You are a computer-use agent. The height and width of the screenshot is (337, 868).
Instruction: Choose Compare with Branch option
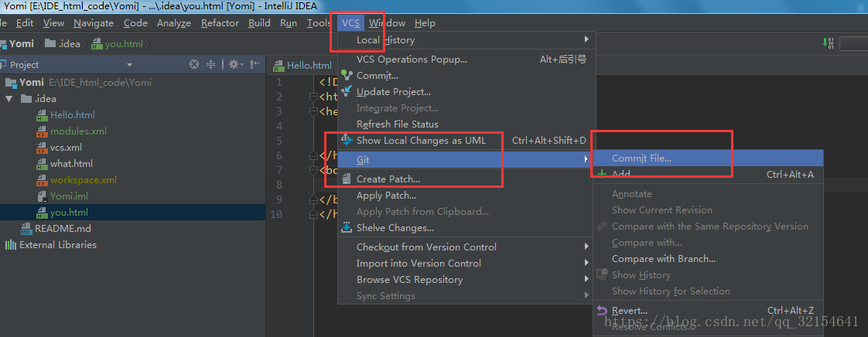[x=663, y=259]
